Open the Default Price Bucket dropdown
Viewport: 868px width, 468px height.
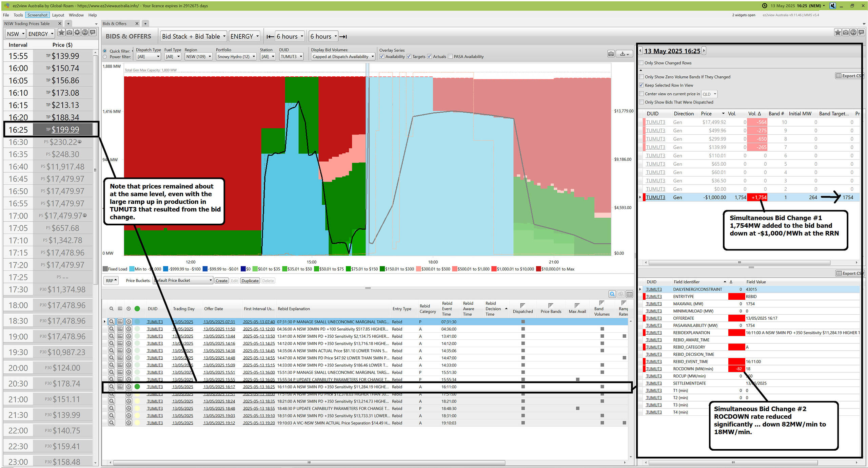point(183,280)
